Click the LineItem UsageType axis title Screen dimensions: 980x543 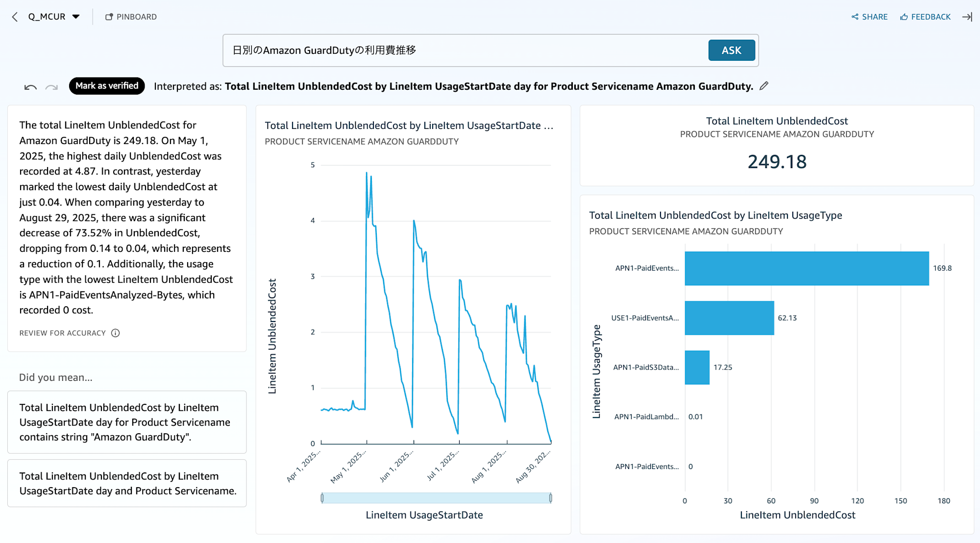[596, 371]
